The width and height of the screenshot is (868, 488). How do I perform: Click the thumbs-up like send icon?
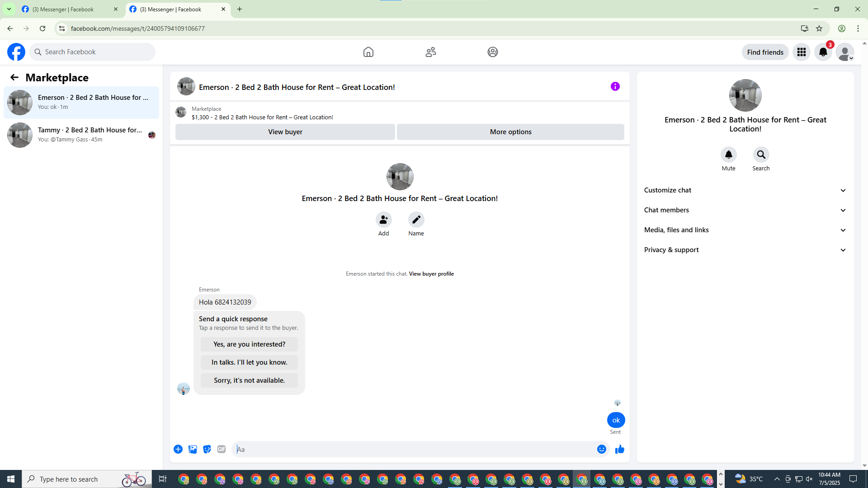(x=619, y=449)
